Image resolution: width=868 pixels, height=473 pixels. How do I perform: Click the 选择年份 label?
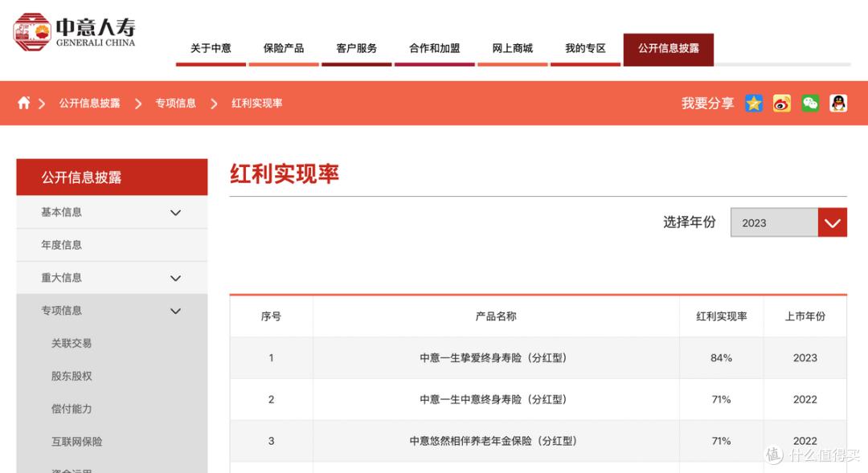(690, 222)
